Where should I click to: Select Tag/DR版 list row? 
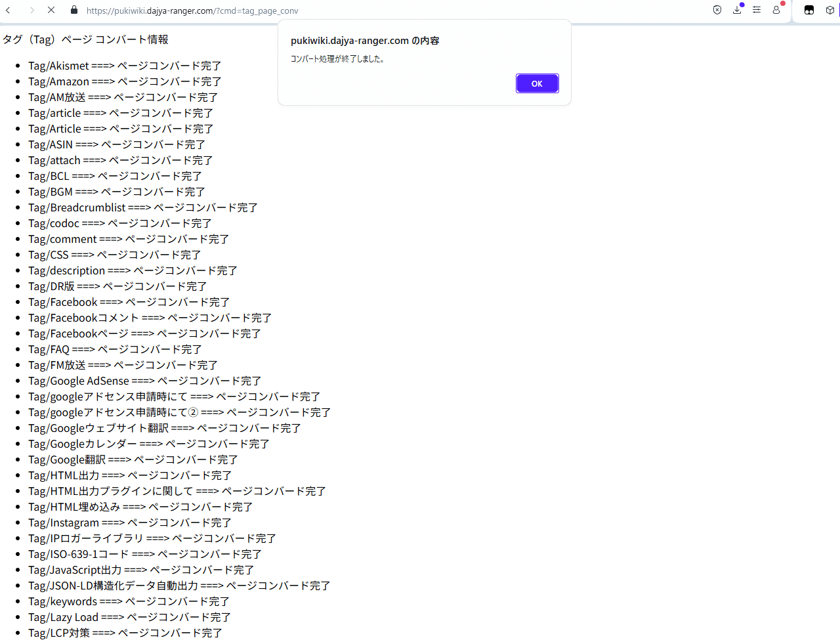point(117,286)
